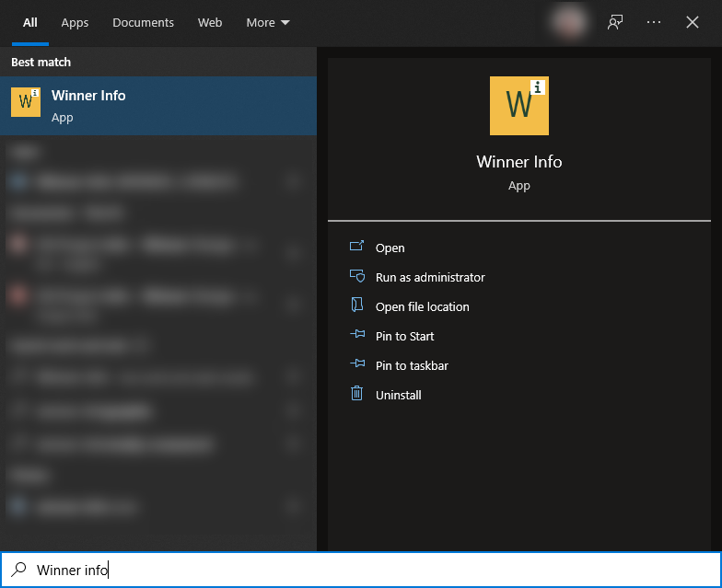Choose Pin to taskbar from the actions list

tap(412, 365)
